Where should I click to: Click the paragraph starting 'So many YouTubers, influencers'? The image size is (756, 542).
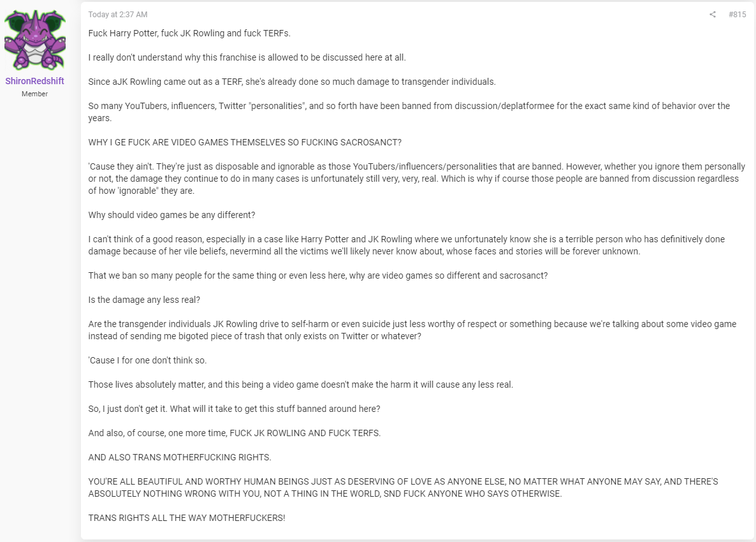pos(409,112)
